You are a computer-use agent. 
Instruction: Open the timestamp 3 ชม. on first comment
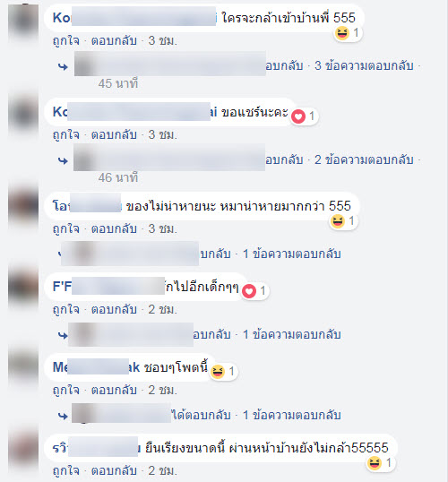(163, 41)
